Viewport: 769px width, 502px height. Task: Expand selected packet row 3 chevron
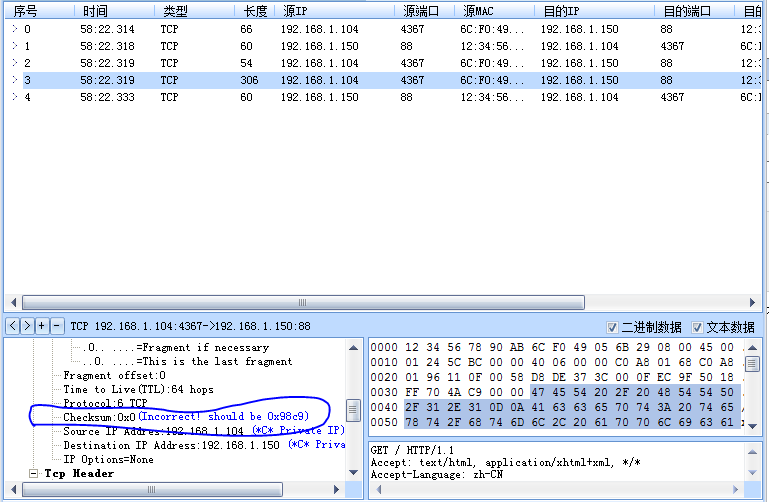pos(15,80)
